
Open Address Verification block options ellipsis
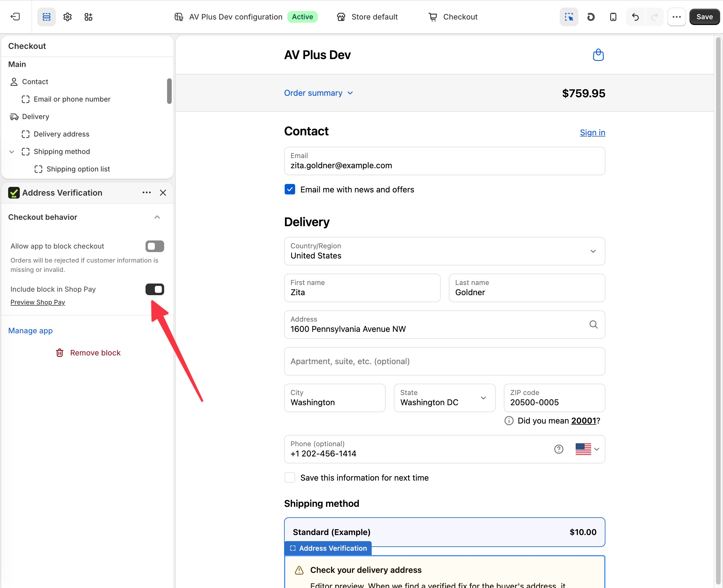point(147,192)
